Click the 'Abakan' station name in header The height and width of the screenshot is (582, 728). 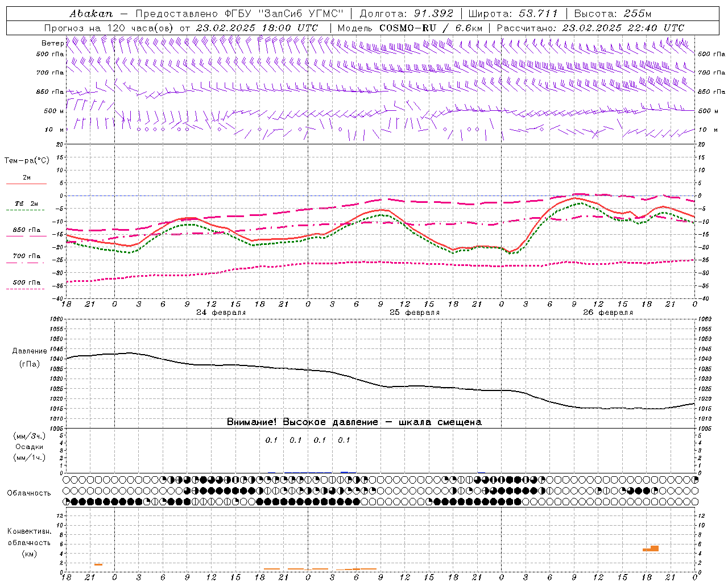[x=91, y=13]
